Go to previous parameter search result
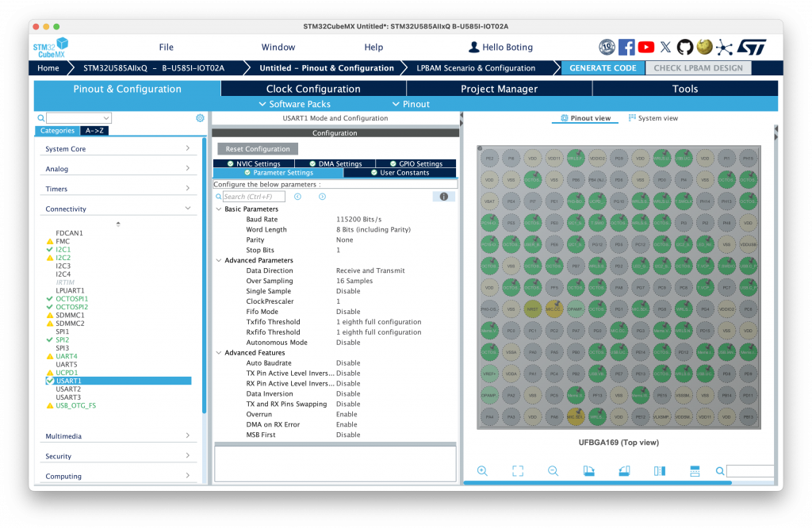Screen dimensions: 812x529 pyautogui.click(x=298, y=197)
